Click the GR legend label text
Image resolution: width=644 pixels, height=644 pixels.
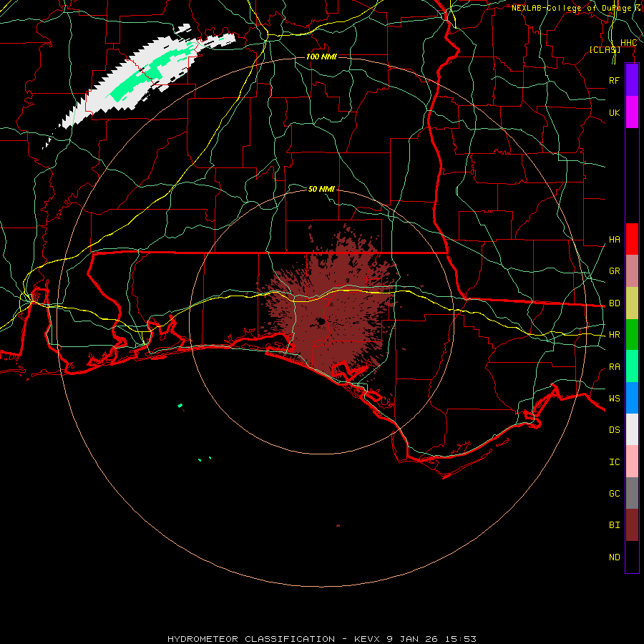tap(614, 271)
